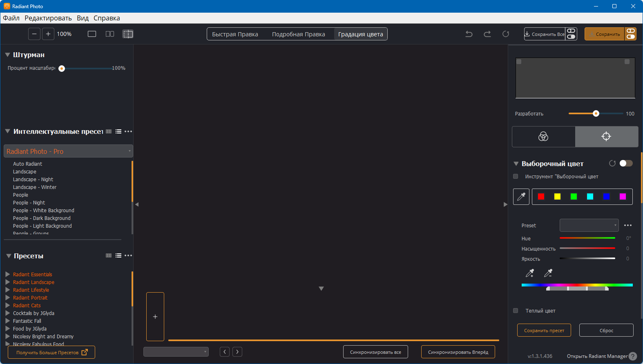Pick the cyan color swatch
This screenshot has width=643, height=364.
click(590, 197)
